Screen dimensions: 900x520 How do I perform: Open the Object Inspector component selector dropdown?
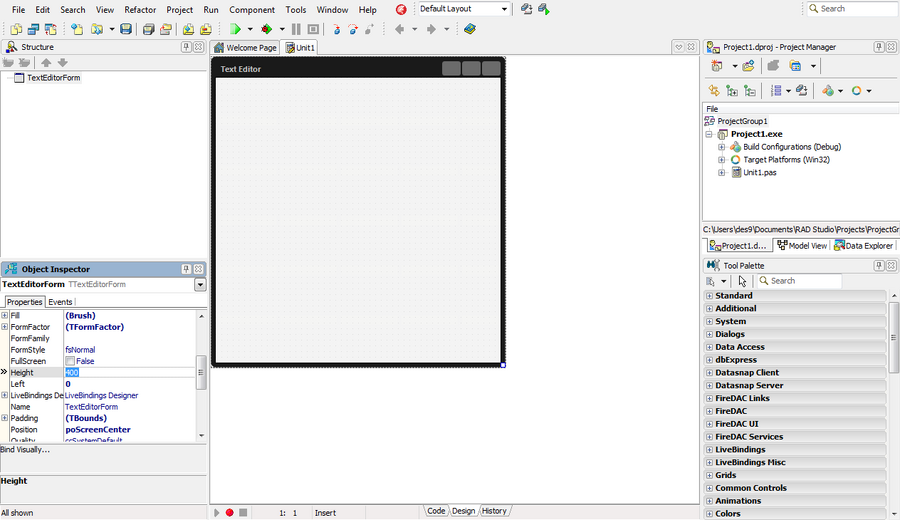click(x=200, y=285)
